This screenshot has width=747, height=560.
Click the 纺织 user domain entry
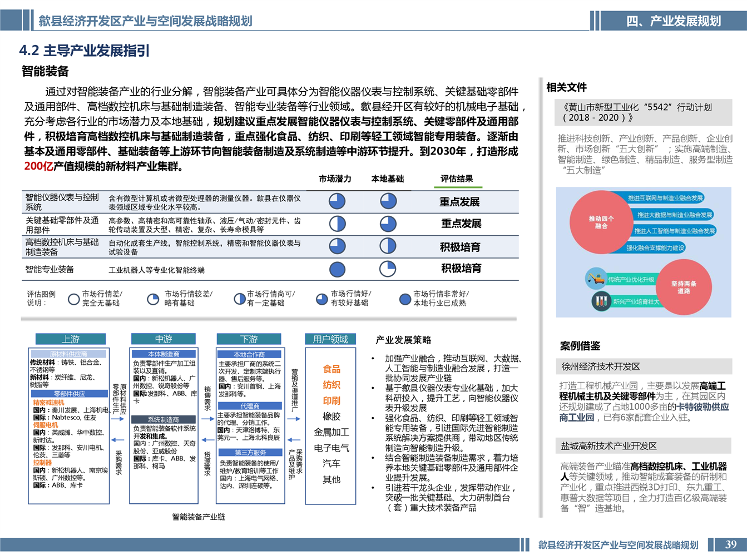332,385
